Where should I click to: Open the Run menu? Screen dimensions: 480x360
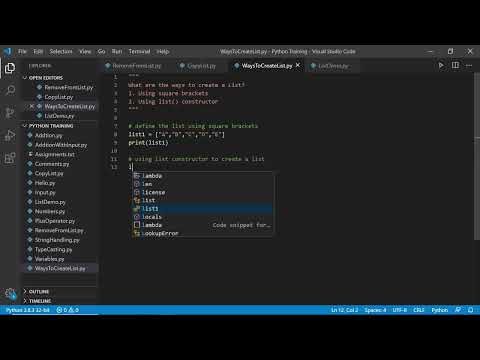click(117, 51)
